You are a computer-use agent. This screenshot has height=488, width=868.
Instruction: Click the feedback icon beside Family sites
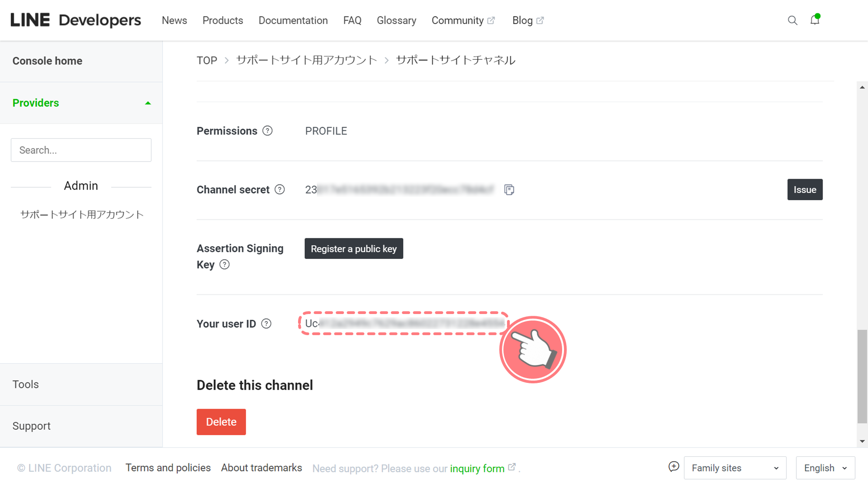click(674, 467)
